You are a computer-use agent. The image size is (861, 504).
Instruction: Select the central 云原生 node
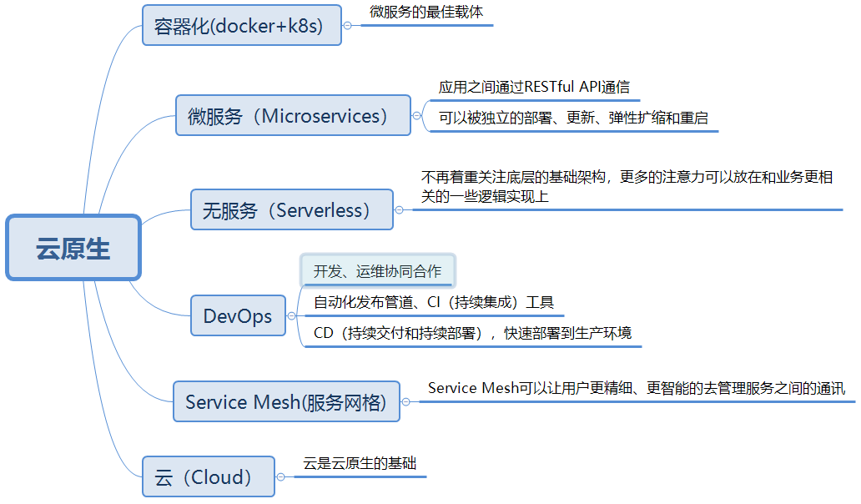pyautogui.click(x=73, y=248)
